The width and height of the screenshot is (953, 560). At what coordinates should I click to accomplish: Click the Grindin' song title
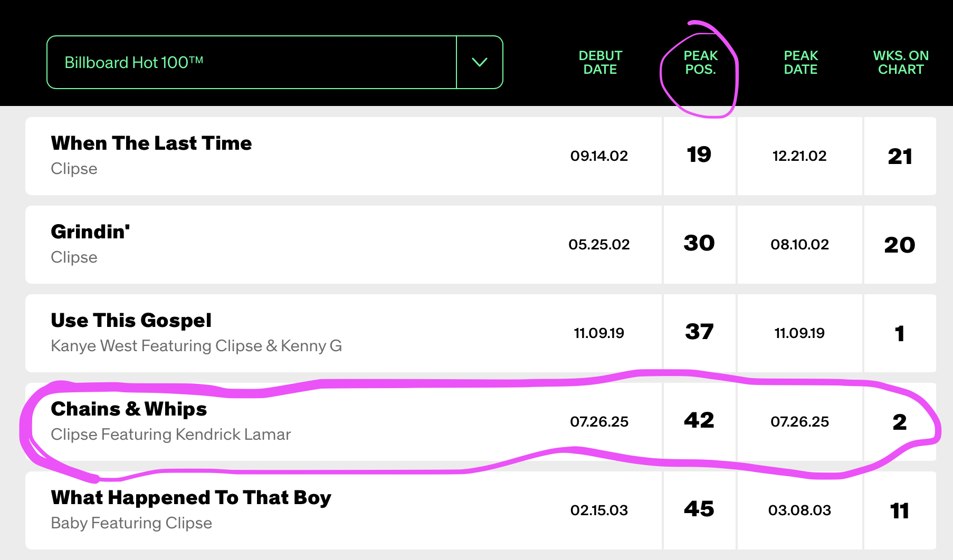(90, 231)
